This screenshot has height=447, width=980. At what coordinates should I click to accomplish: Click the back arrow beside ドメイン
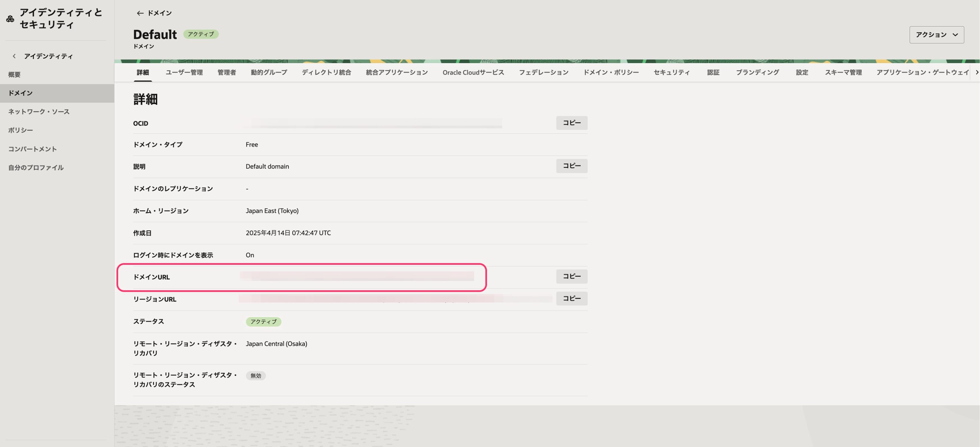140,13
